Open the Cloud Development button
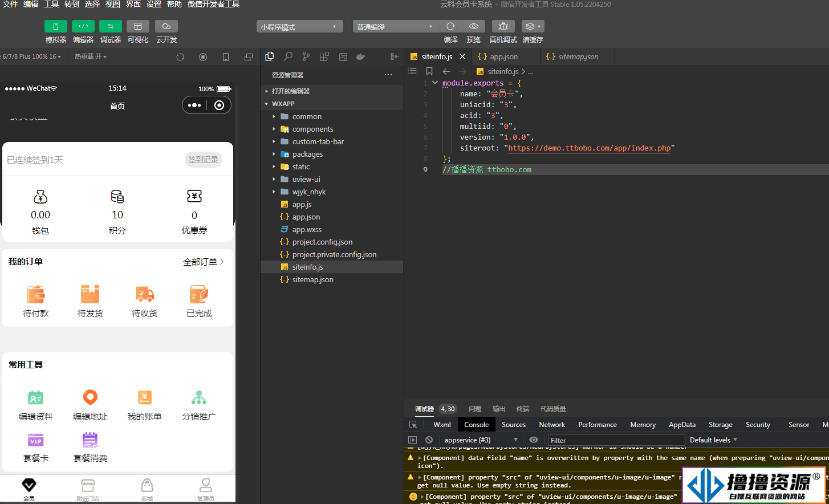829x504 pixels. (166, 26)
